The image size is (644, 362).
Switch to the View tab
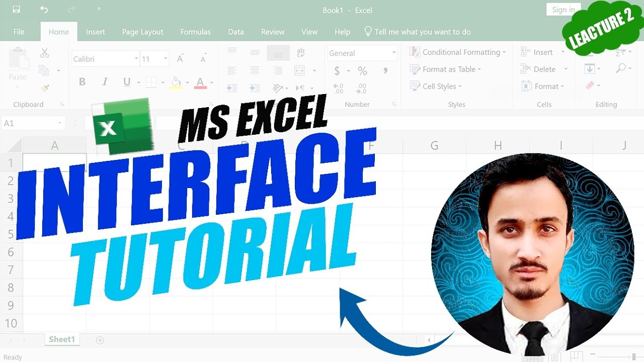tap(309, 32)
